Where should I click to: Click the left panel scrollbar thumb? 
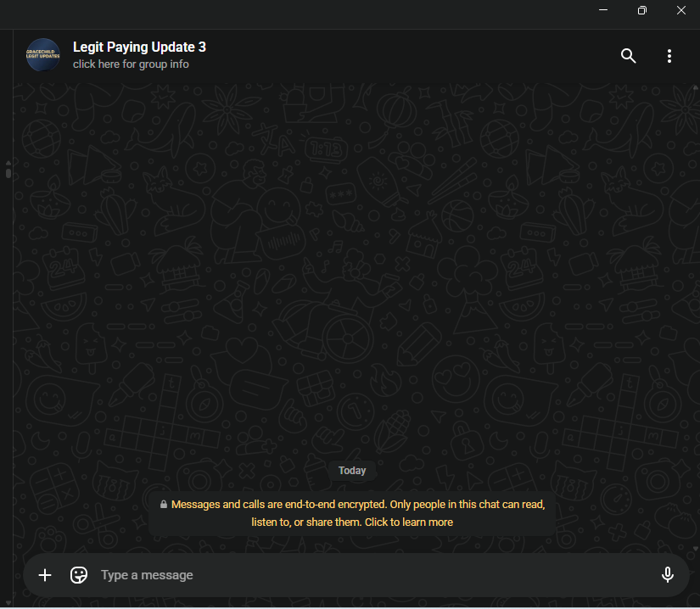point(8,173)
